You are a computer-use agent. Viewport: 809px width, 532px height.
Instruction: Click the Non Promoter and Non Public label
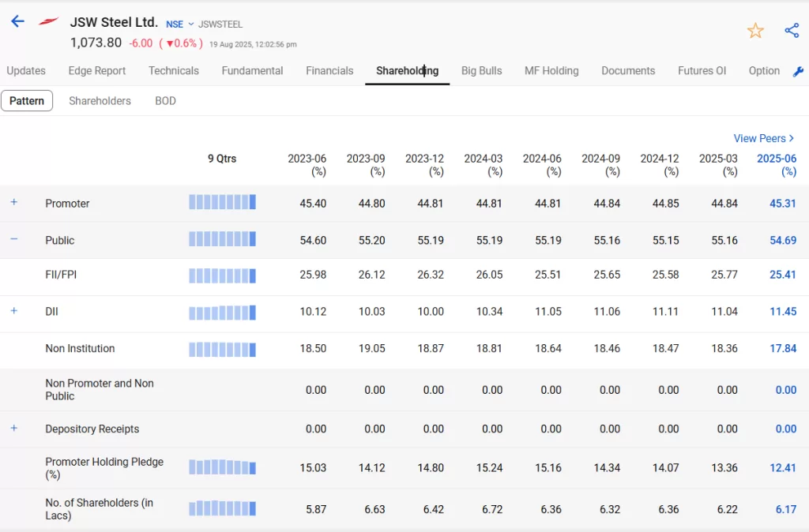pos(100,390)
